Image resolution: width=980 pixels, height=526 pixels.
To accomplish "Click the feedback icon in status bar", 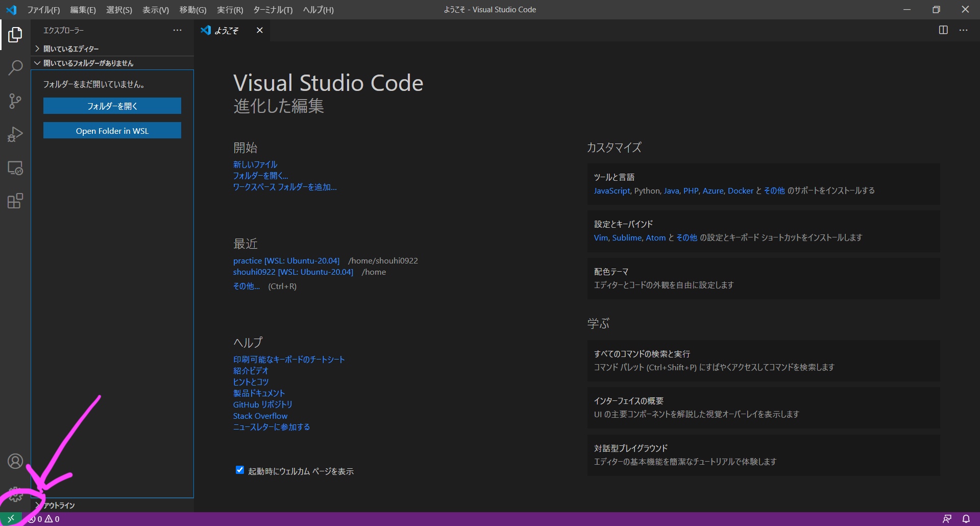I will tap(947, 519).
